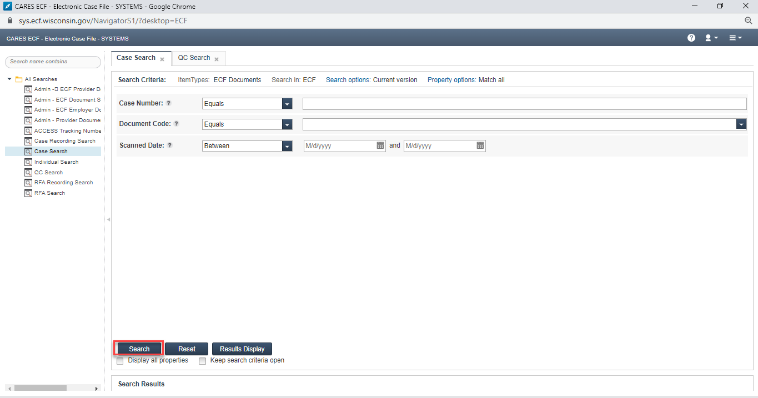Screen dimensions: 758x398
Task: Click the Case Number value input field
Action: [525, 103]
